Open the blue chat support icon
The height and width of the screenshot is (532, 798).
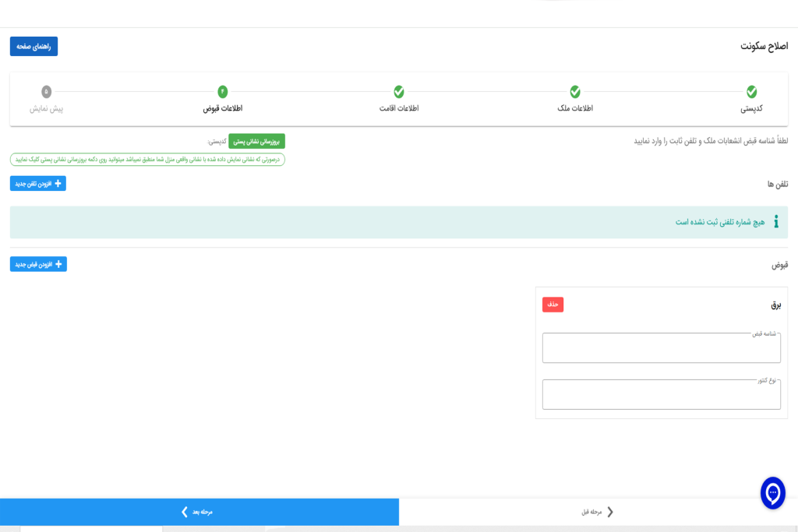773,493
